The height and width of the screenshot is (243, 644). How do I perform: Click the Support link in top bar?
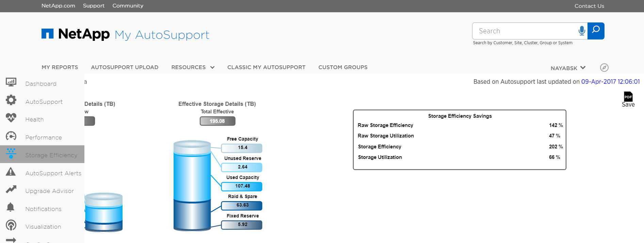coord(94,6)
